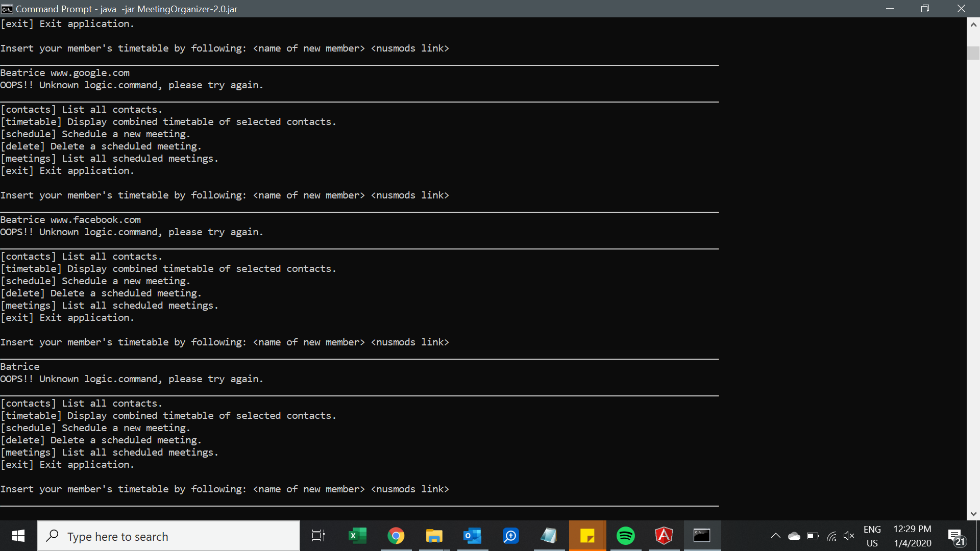Viewport: 980px width, 551px height.
Task: Restore down the Command Prompt window
Action: click(925, 9)
